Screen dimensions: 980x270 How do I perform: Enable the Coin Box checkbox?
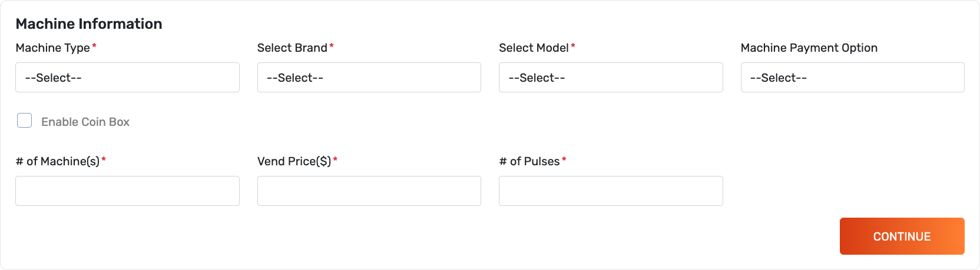(x=24, y=121)
